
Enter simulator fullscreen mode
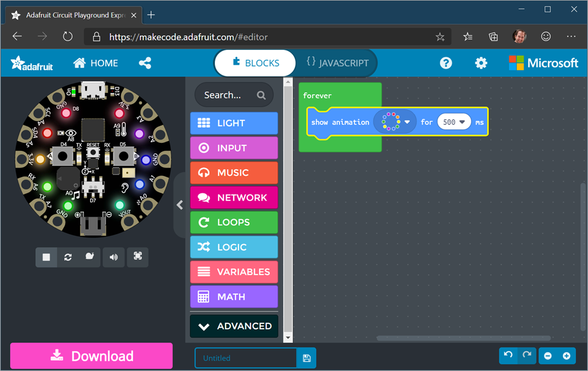point(137,257)
